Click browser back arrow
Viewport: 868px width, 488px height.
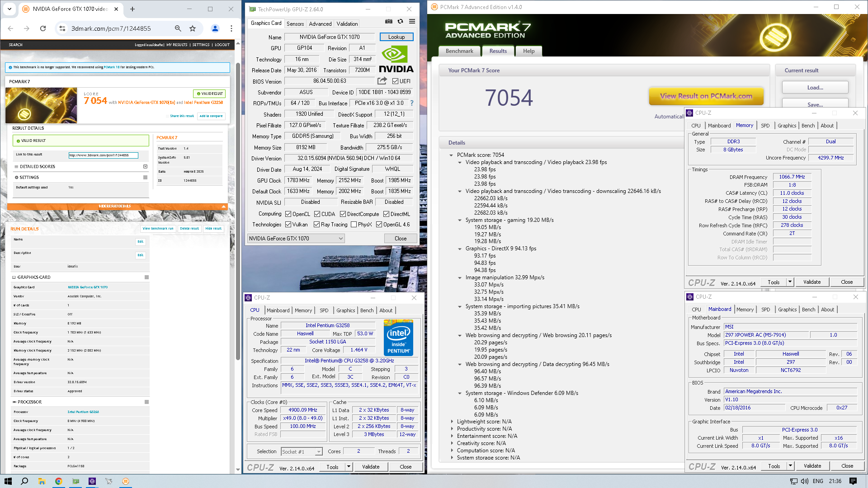[10, 28]
